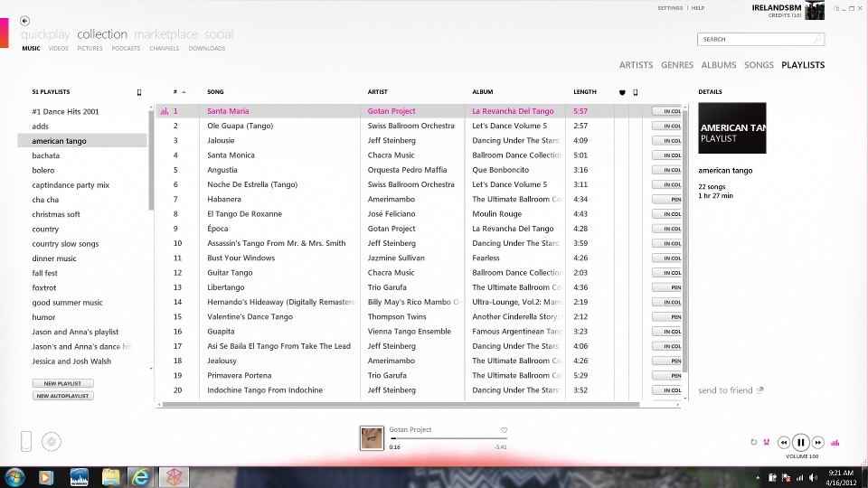Select the song El Tango De Roxanne

coord(245,213)
